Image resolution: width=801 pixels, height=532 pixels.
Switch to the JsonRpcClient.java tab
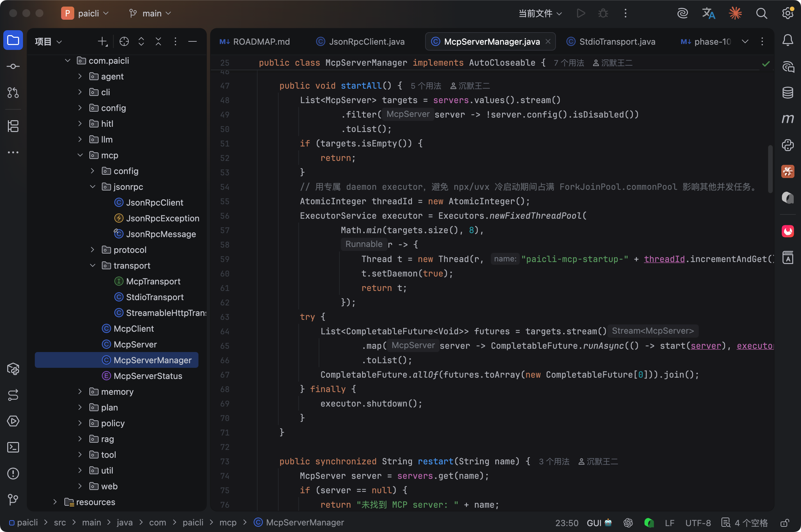360,41
